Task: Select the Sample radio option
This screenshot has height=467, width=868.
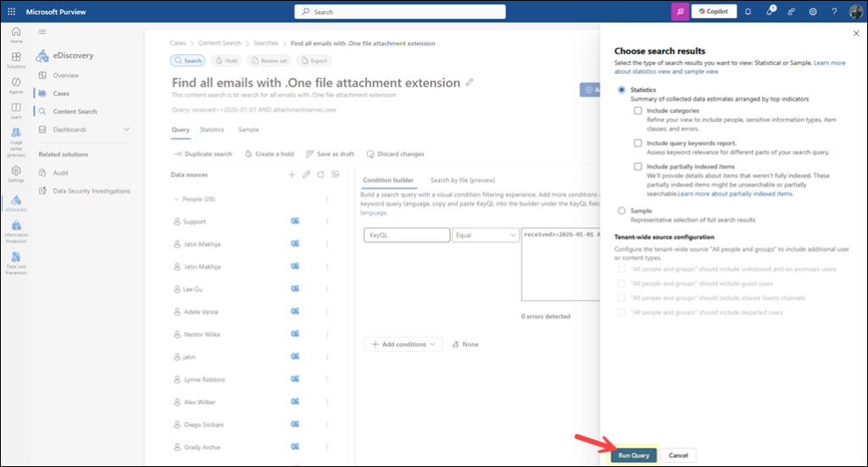Action: tap(621, 211)
